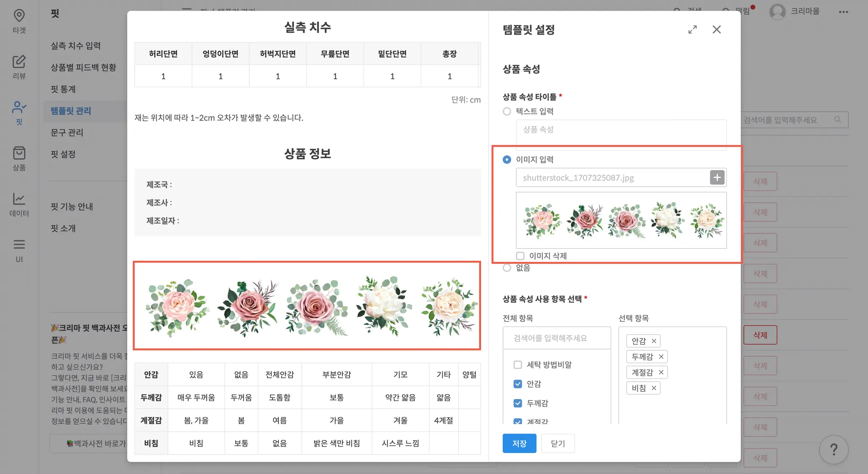Click the 닫기 button
868x474 pixels.
coord(558,443)
